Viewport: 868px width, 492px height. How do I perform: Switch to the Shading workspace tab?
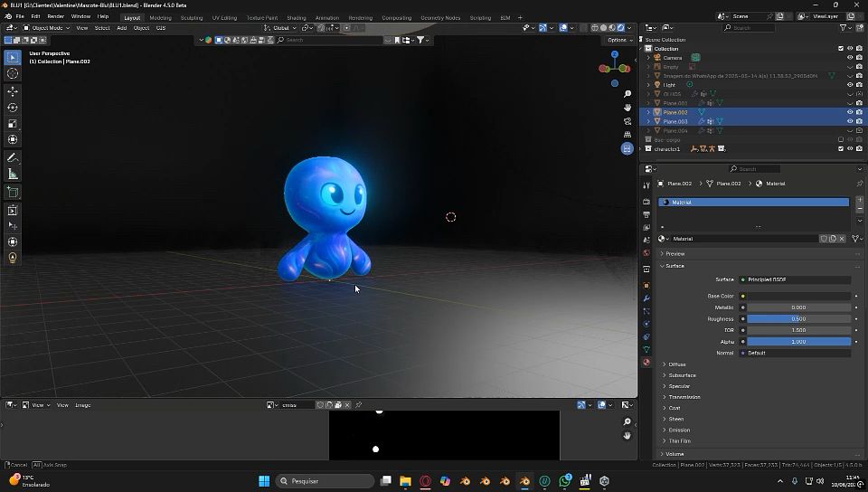click(x=296, y=17)
